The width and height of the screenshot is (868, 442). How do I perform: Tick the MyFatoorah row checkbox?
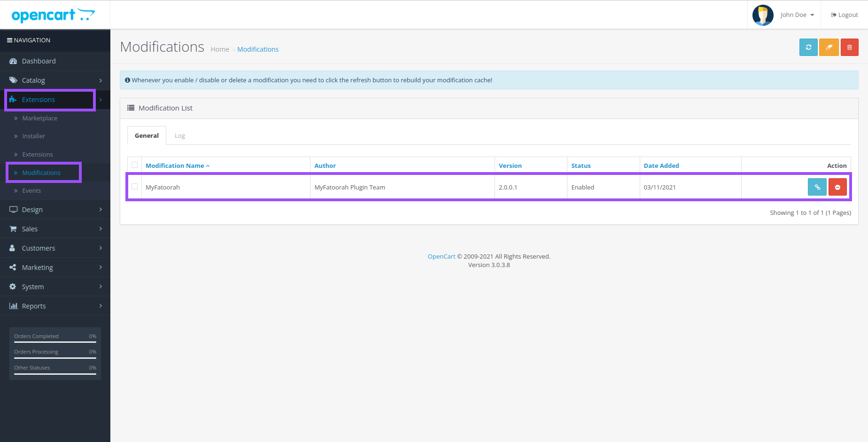pyautogui.click(x=135, y=187)
